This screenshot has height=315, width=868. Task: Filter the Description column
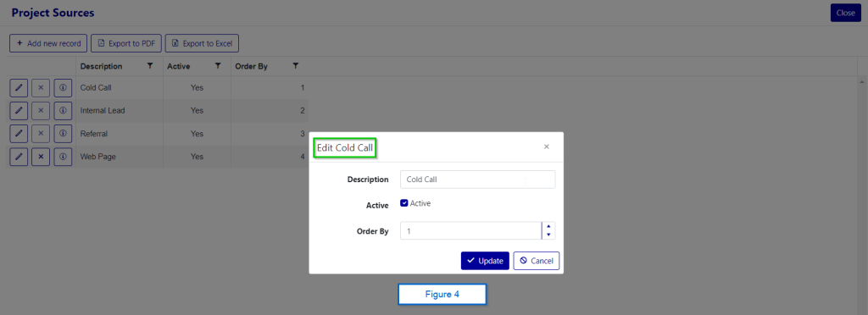[150, 66]
